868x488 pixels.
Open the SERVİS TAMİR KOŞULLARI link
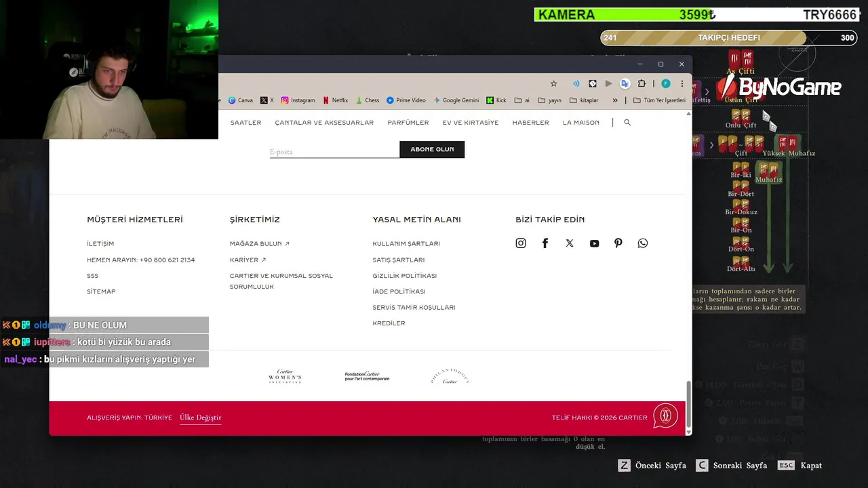pos(414,308)
